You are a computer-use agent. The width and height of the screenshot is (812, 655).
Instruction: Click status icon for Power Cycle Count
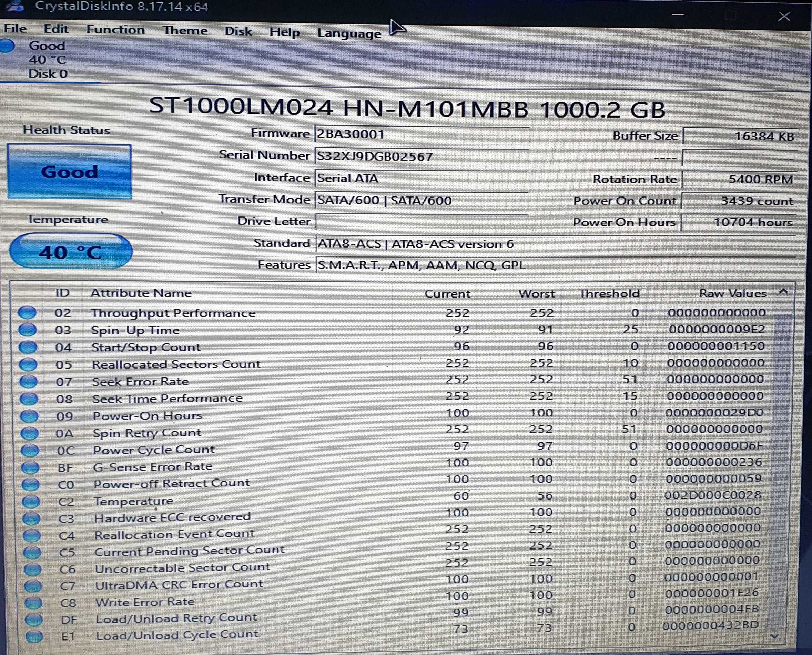30,451
